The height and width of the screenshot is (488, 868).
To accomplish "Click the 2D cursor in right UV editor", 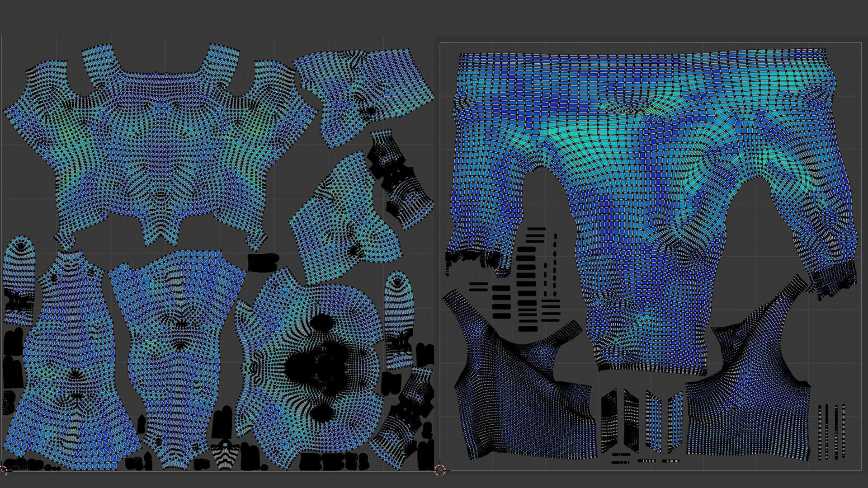I will [x=440, y=470].
